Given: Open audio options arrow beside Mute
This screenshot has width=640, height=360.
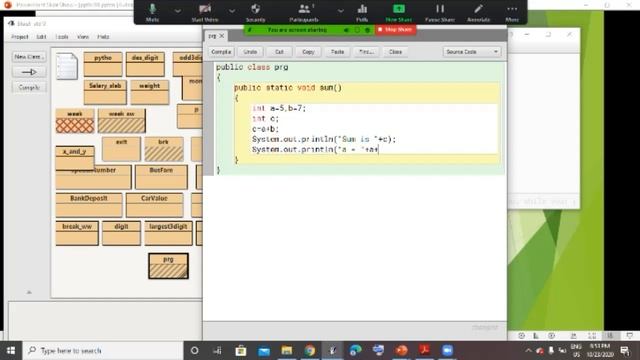Looking at the screenshot, I should click(178, 11).
